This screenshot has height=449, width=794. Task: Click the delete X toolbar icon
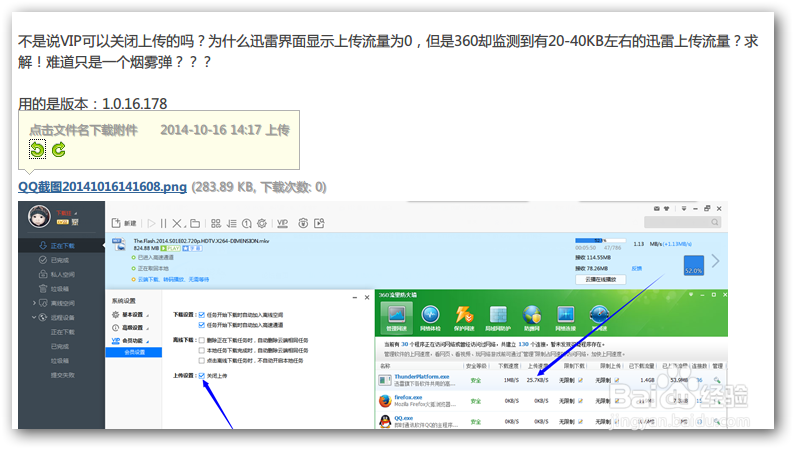pyautogui.click(x=177, y=223)
